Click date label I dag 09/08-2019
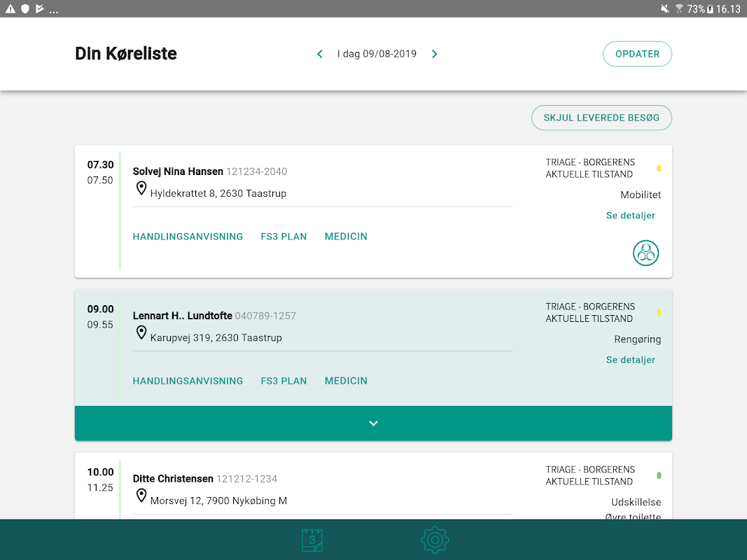The height and width of the screenshot is (560, 747). point(377,54)
